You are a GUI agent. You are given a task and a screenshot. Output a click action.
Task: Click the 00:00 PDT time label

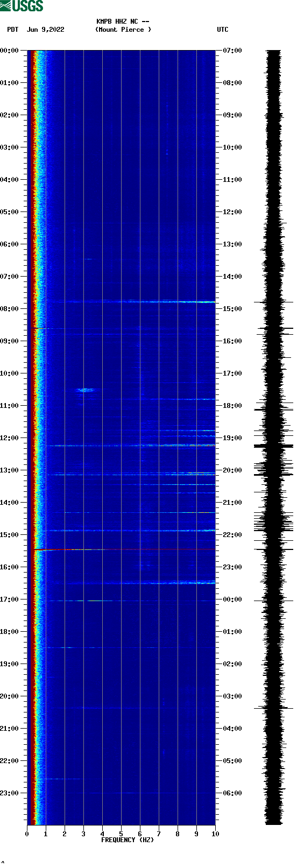[x=9, y=51]
